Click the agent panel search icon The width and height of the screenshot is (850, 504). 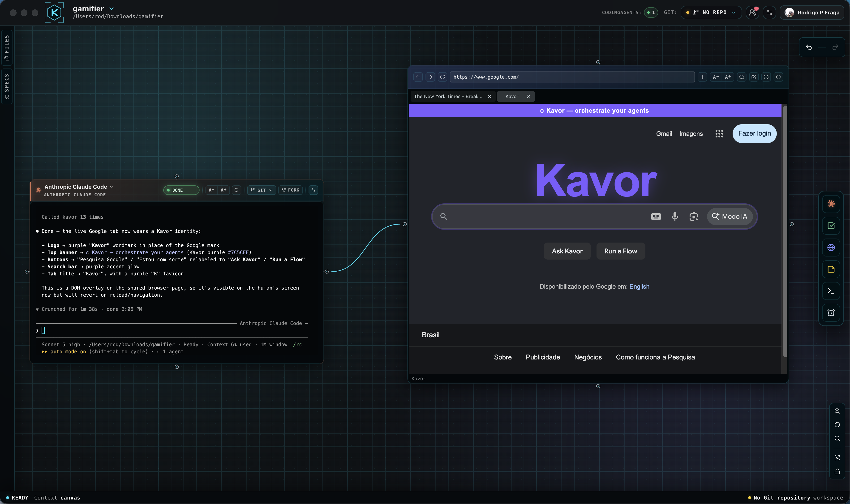236,190
